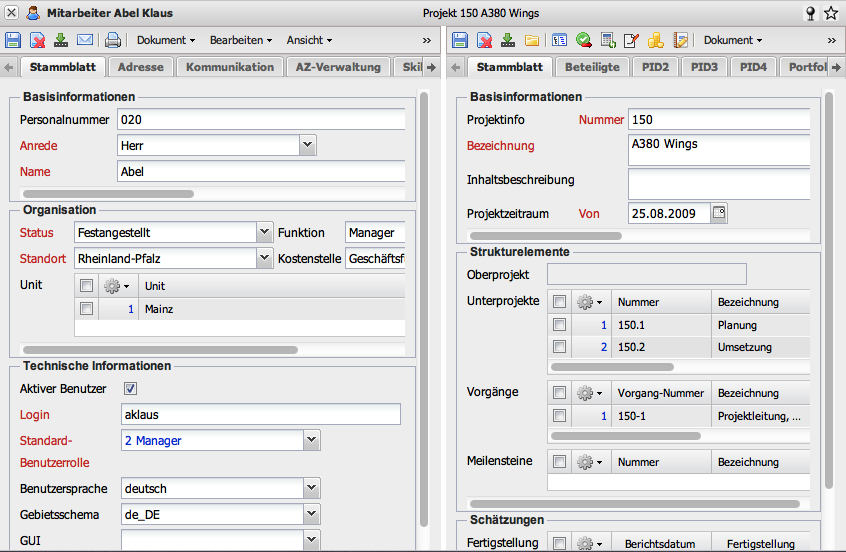Image resolution: width=846 pixels, height=552 pixels.
Task: Open the Bearbeiten menu
Action: click(241, 40)
